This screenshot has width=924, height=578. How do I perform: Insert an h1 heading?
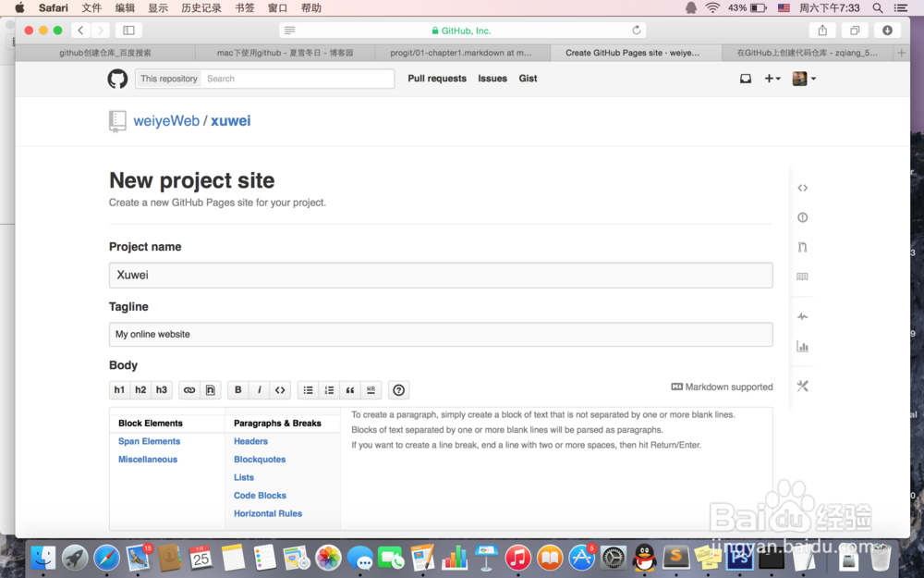click(119, 390)
